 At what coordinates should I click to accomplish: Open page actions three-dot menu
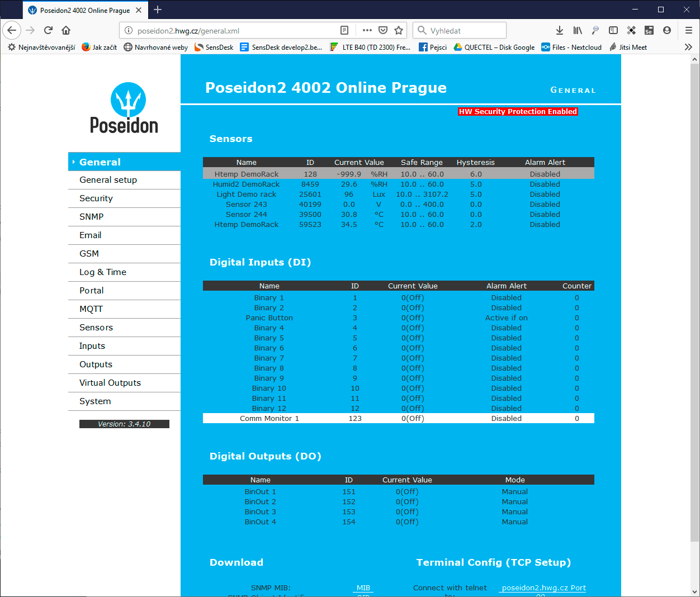[x=367, y=30]
